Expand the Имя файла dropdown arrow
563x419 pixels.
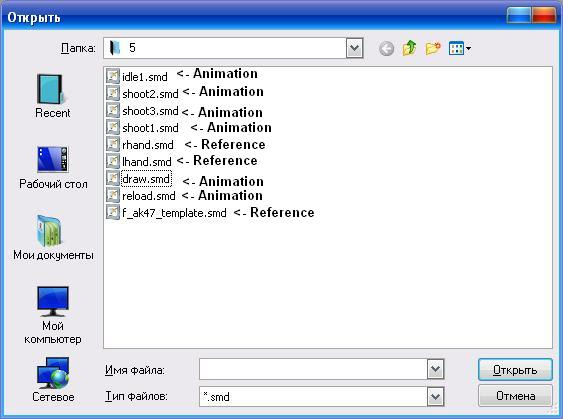click(436, 369)
